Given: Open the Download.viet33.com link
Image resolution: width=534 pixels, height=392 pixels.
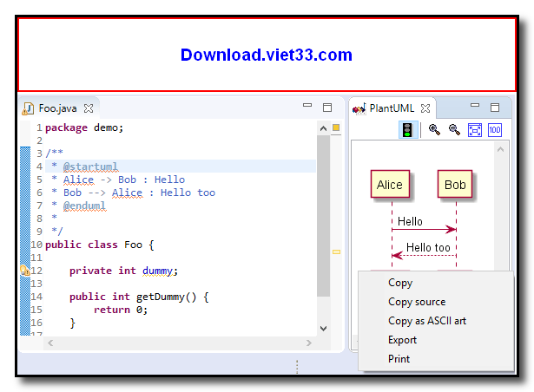Looking at the screenshot, I should (x=267, y=56).
